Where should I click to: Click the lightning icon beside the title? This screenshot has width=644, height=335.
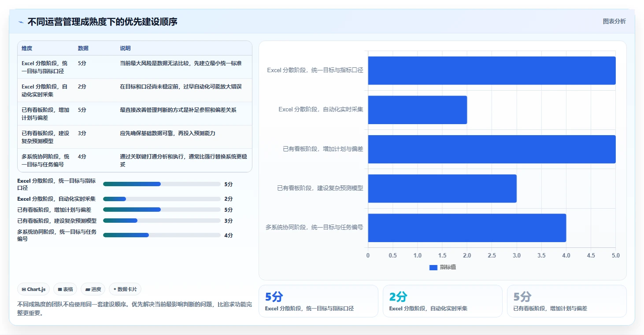(x=21, y=22)
